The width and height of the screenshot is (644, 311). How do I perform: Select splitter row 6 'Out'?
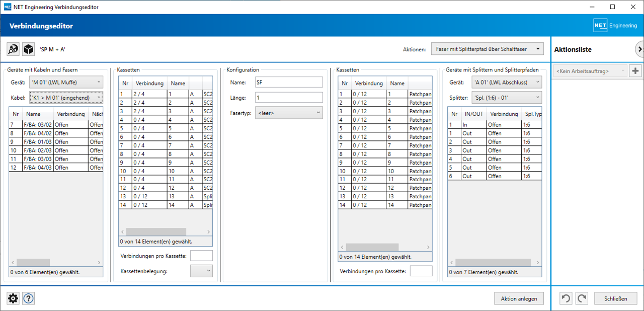495,176
